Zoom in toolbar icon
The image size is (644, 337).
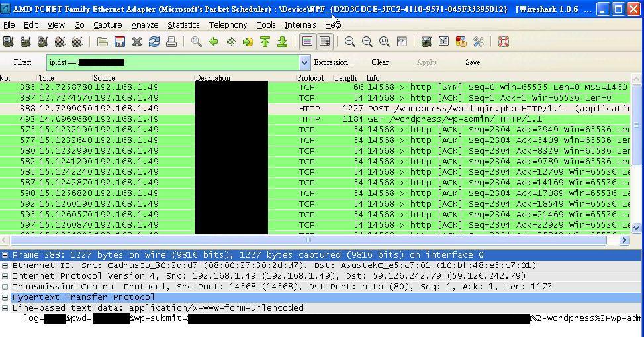point(350,42)
